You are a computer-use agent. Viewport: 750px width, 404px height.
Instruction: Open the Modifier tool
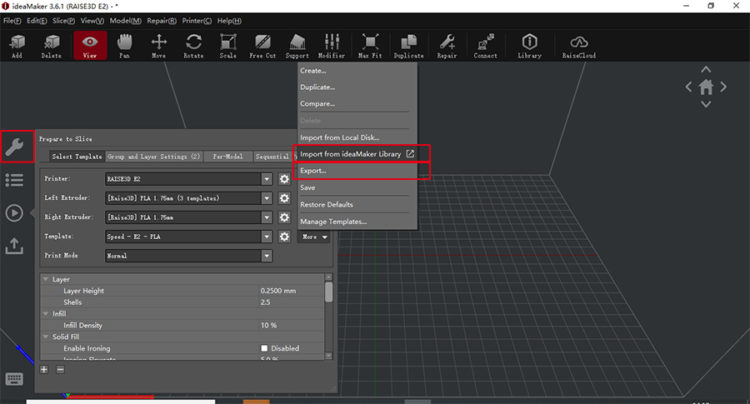click(x=331, y=46)
